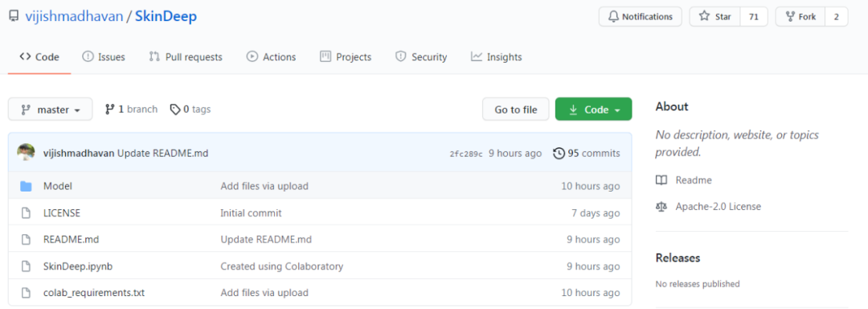868x309 pixels.
Task: View the 2 forks count
Action: pos(837,17)
